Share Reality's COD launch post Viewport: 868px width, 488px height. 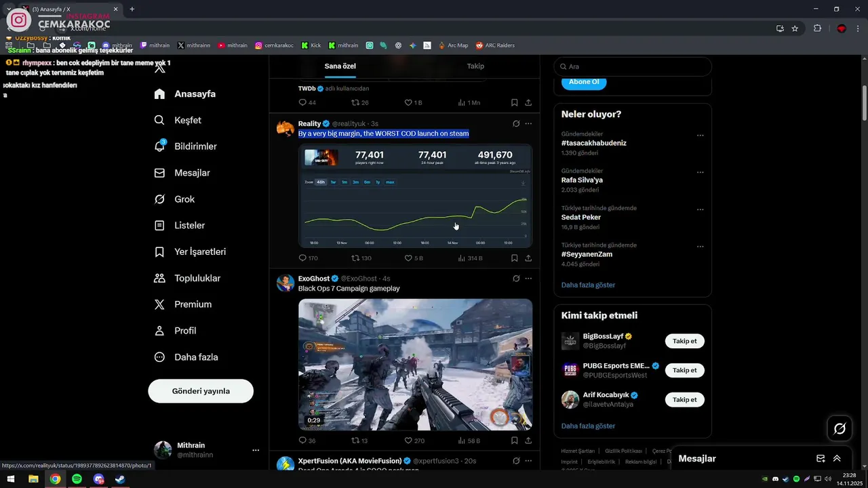click(528, 258)
